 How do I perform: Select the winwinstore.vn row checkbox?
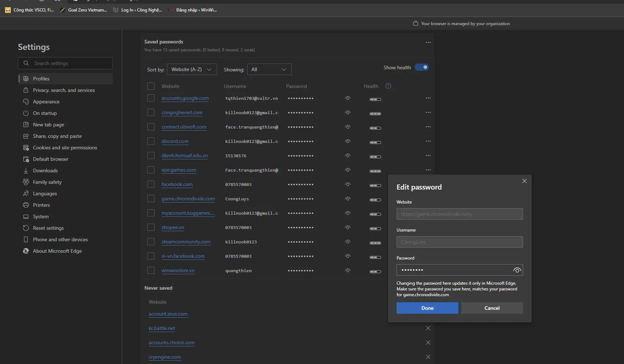[x=151, y=270]
